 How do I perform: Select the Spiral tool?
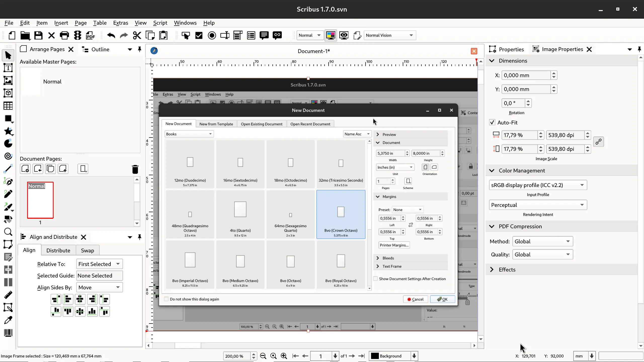point(8,156)
